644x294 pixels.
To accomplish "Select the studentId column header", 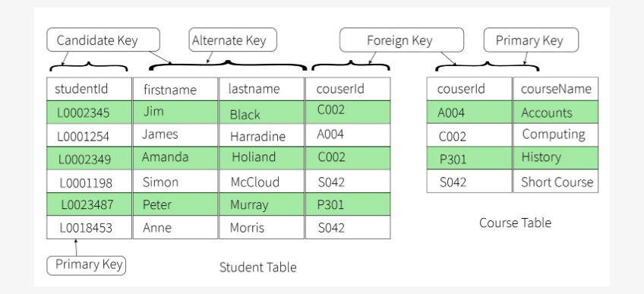I will 89,89.
